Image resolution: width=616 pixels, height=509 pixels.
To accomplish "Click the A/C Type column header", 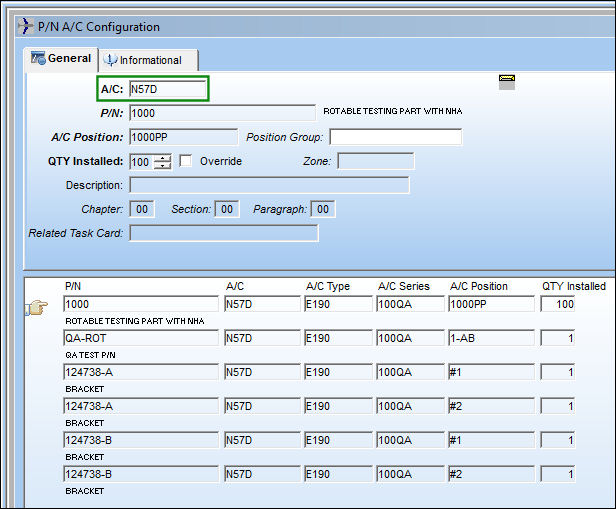I will [328, 286].
